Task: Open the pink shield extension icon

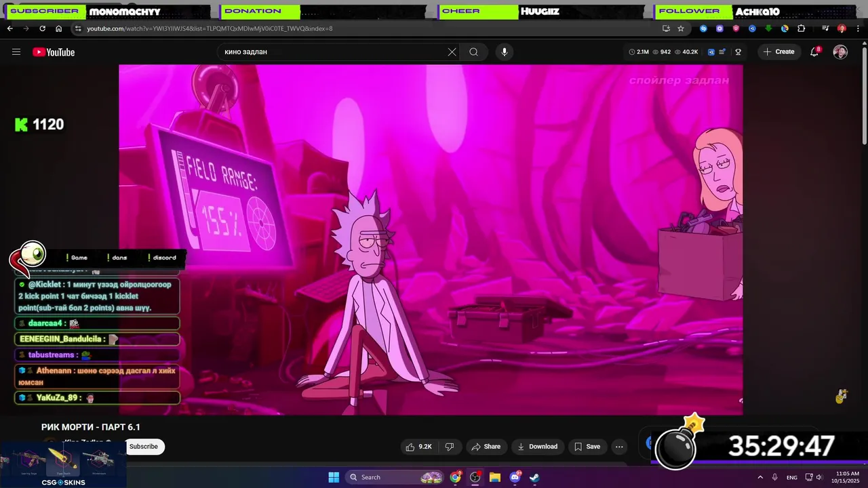Action: click(736, 28)
